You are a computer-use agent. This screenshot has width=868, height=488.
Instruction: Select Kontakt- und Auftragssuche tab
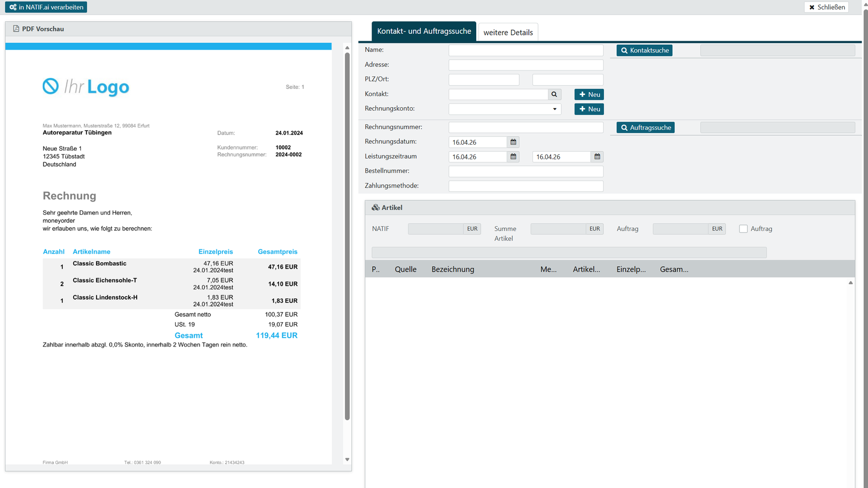(424, 31)
